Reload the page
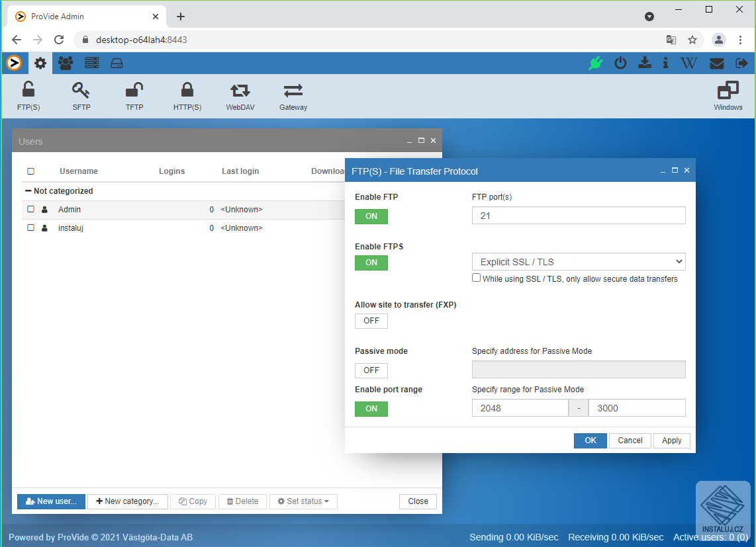 pyautogui.click(x=59, y=40)
